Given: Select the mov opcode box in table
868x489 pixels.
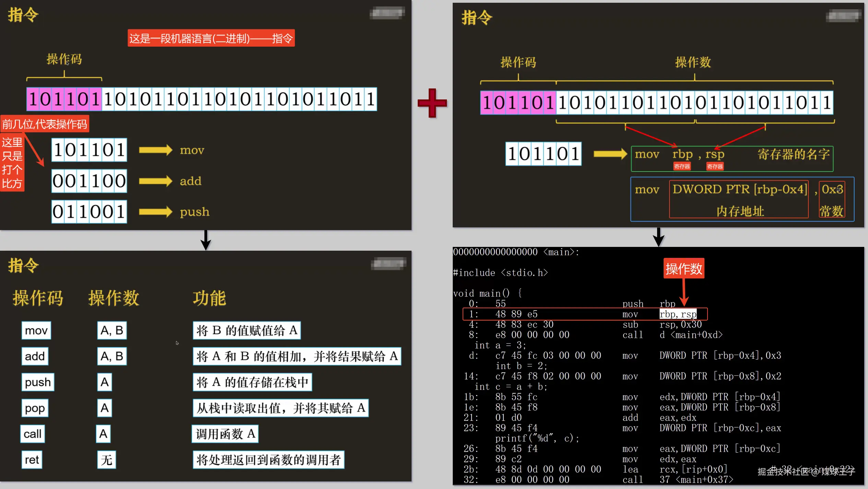Looking at the screenshot, I should [x=36, y=331].
